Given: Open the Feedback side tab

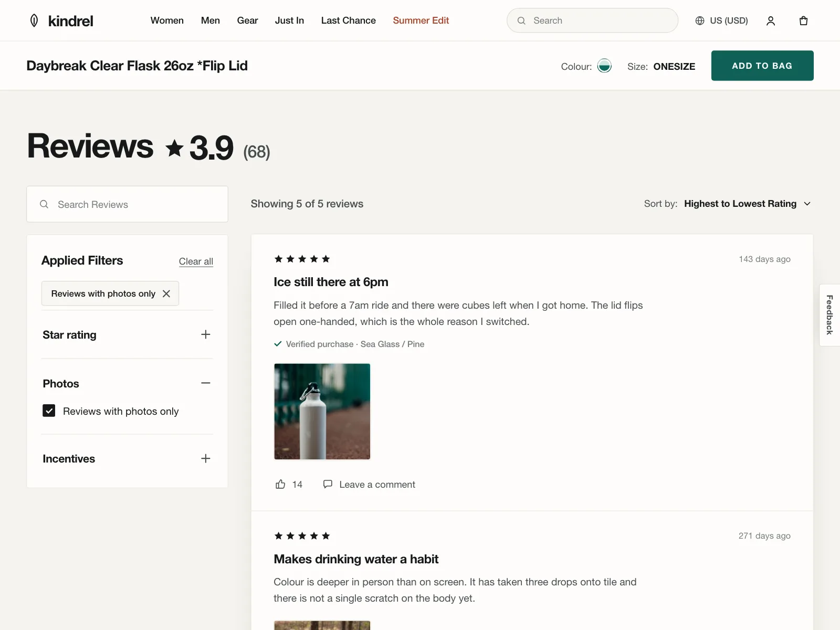Looking at the screenshot, I should point(829,315).
